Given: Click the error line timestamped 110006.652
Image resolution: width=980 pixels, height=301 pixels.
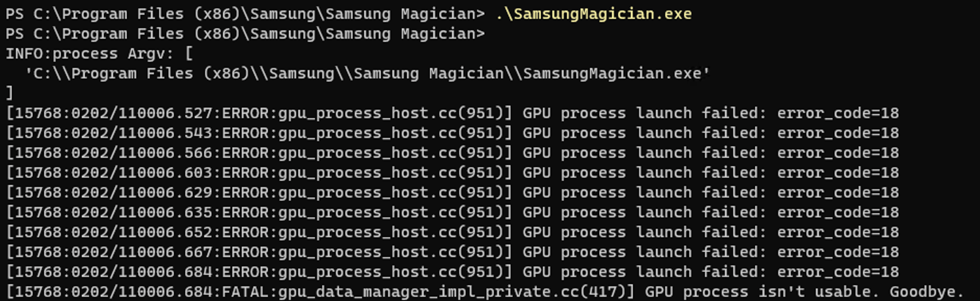Looking at the screenshot, I should (x=452, y=233).
